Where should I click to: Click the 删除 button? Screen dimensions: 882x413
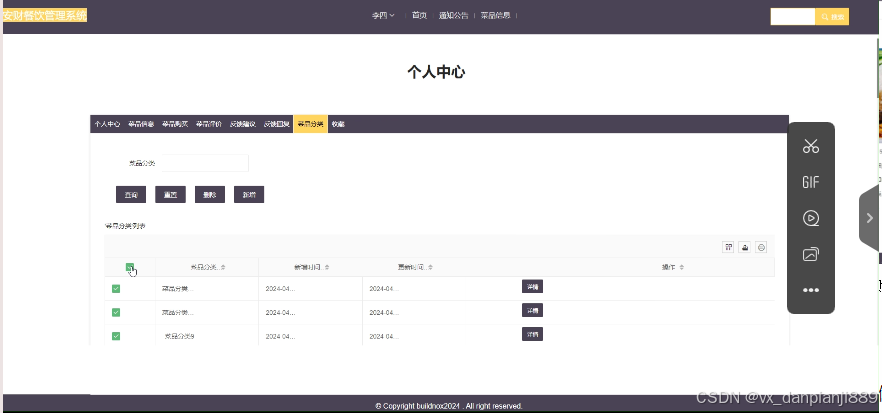[x=210, y=195]
